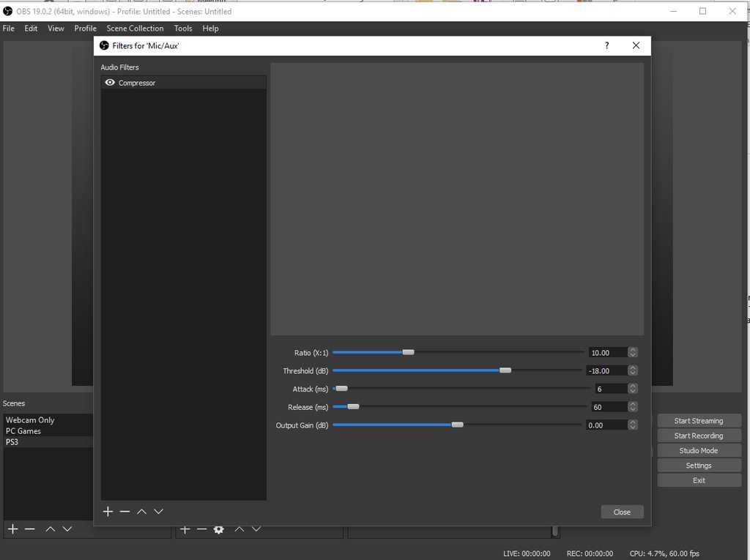Maximize the OBS main window
This screenshot has height=560, width=750.
click(x=702, y=11)
